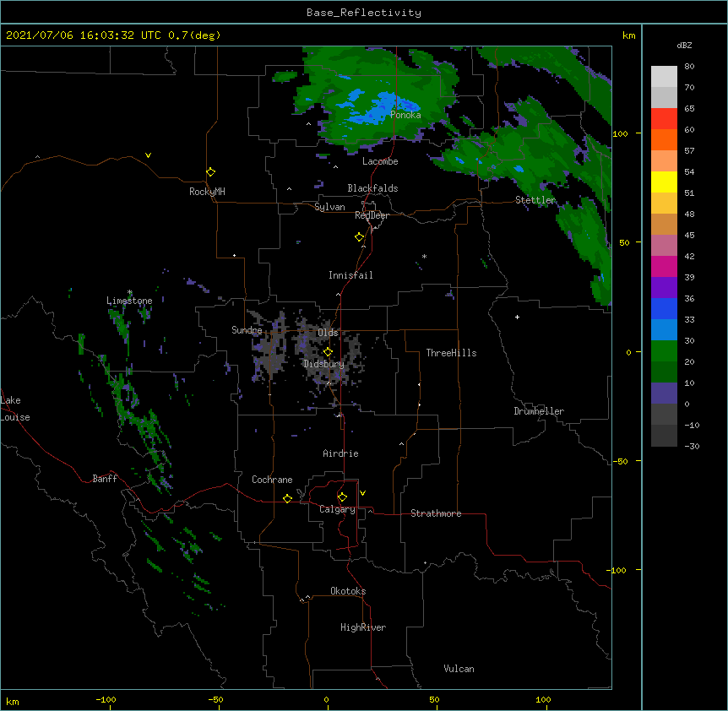
Task: Click the bright yellow swatch in dBZ legend
Action: pyautogui.click(x=664, y=182)
